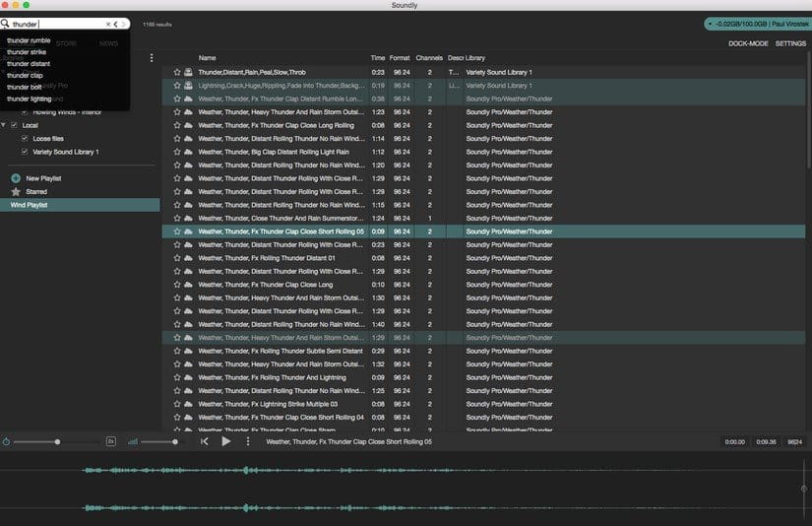This screenshot has height=526, width=812.
Task: Click the New Playlist plus icon
Action: [x=16, y=177]
